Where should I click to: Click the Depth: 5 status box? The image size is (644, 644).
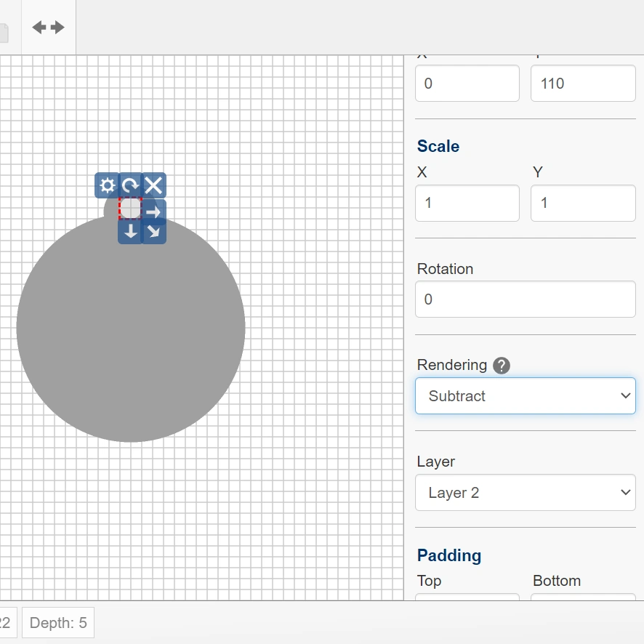point(58,623)
